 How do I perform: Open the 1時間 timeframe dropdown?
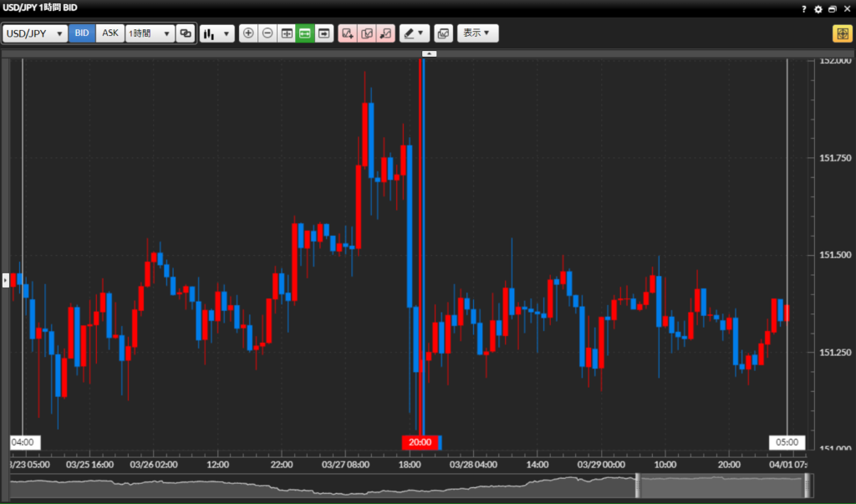(x=150, y=33)
